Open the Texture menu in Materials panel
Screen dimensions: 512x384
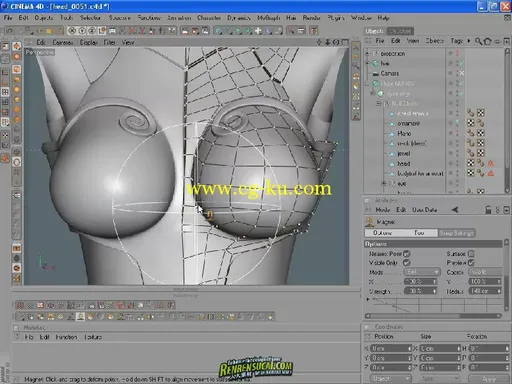point(93,337)
